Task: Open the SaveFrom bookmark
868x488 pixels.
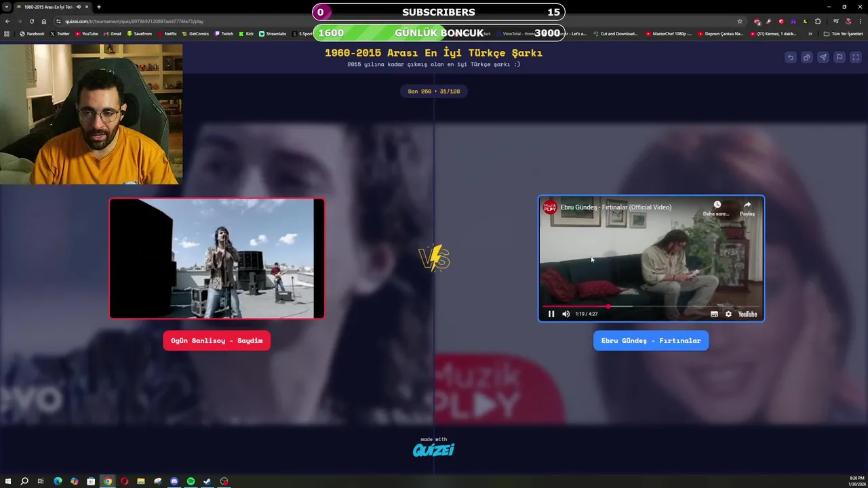Action: pyautogui.click(x=139, y=34)
